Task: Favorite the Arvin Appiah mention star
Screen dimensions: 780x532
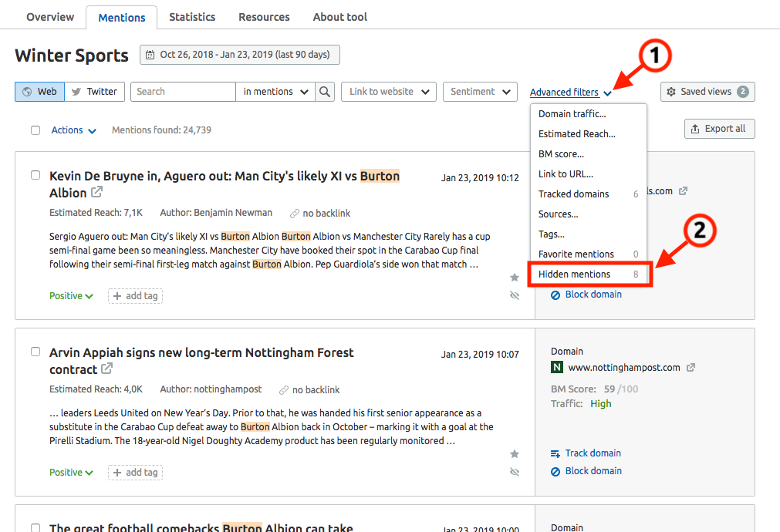Action: (515, 454)
